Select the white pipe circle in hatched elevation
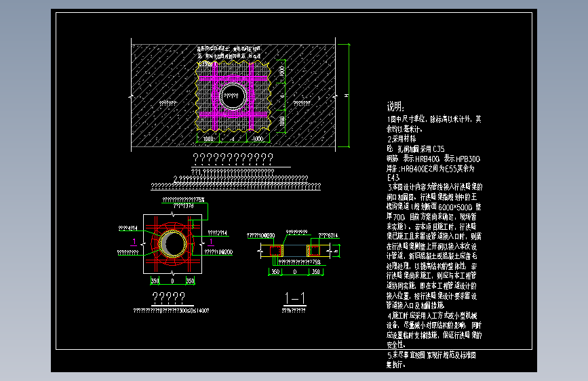The height and width of the screenshot is (381, 588). pos(233,96)
